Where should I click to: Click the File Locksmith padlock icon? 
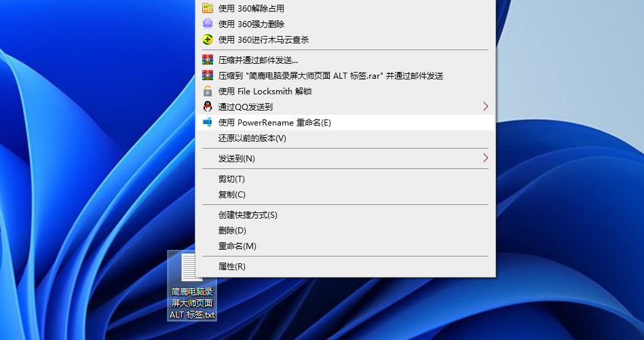point(208,91)
